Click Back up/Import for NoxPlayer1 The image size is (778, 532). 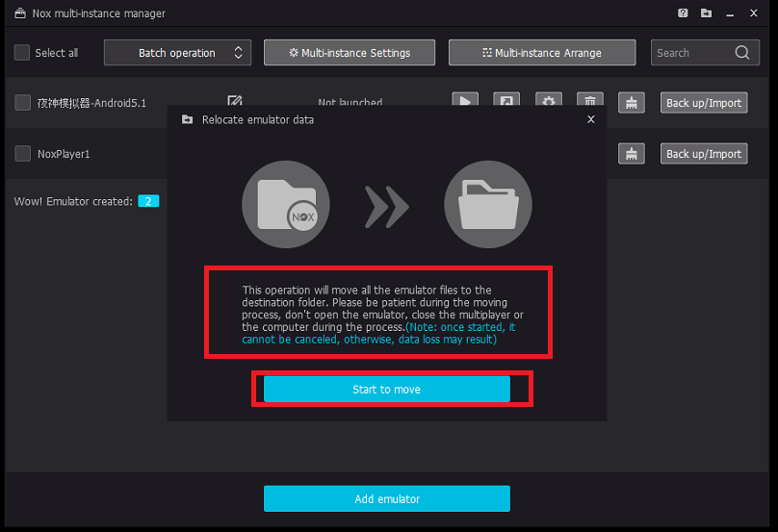coord(704,153)
